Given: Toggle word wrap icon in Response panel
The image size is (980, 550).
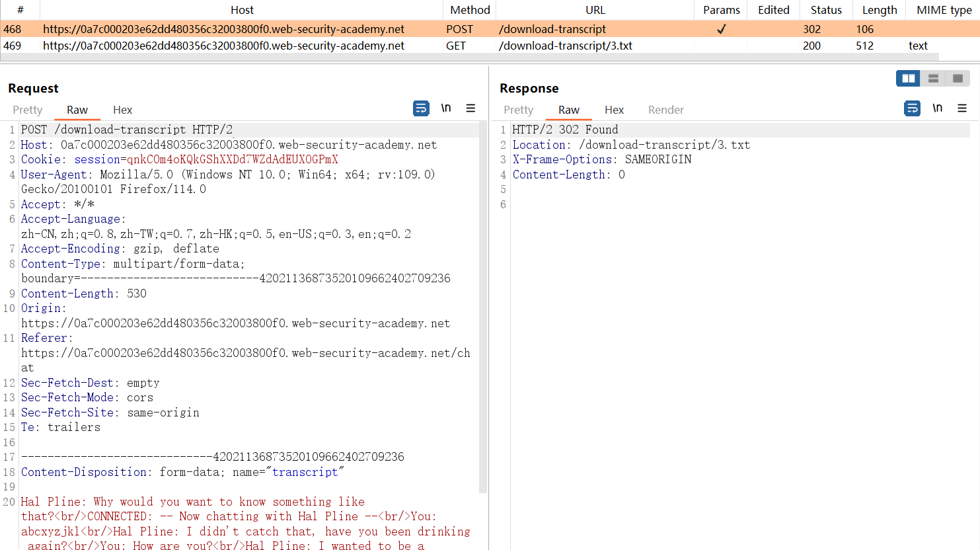Looking at the screenshot, I should 912,108.
